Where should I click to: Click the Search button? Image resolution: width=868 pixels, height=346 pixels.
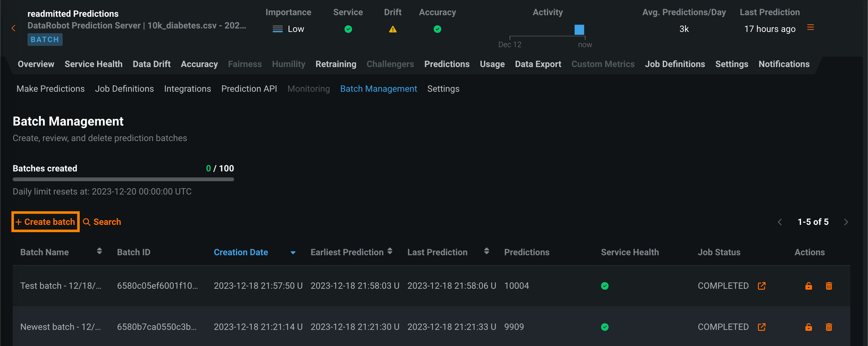click(102, 222)
